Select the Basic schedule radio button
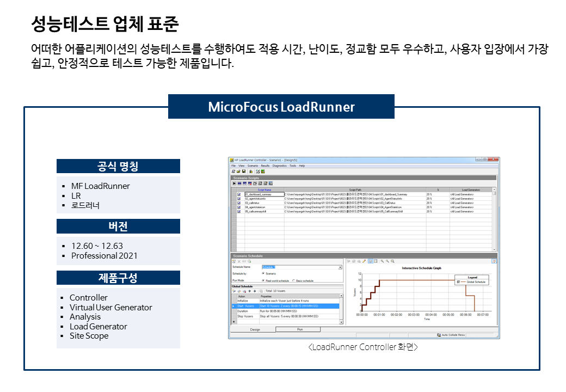This screenshot has width=566, height=392. [293, 280]
